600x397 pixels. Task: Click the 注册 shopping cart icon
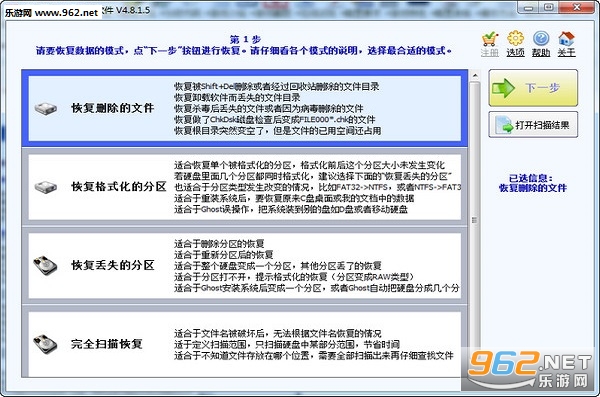pyautogui.click(x=489, y=39)
